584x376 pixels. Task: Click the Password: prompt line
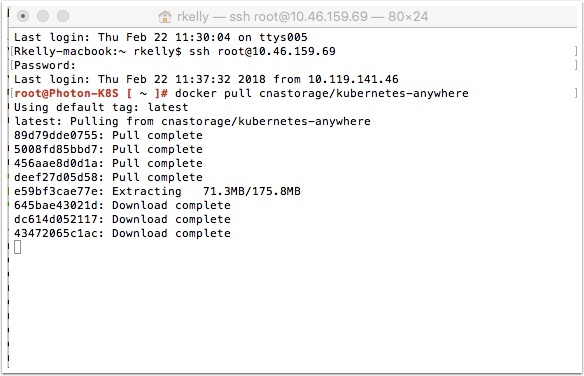click(x=45, y=65)
